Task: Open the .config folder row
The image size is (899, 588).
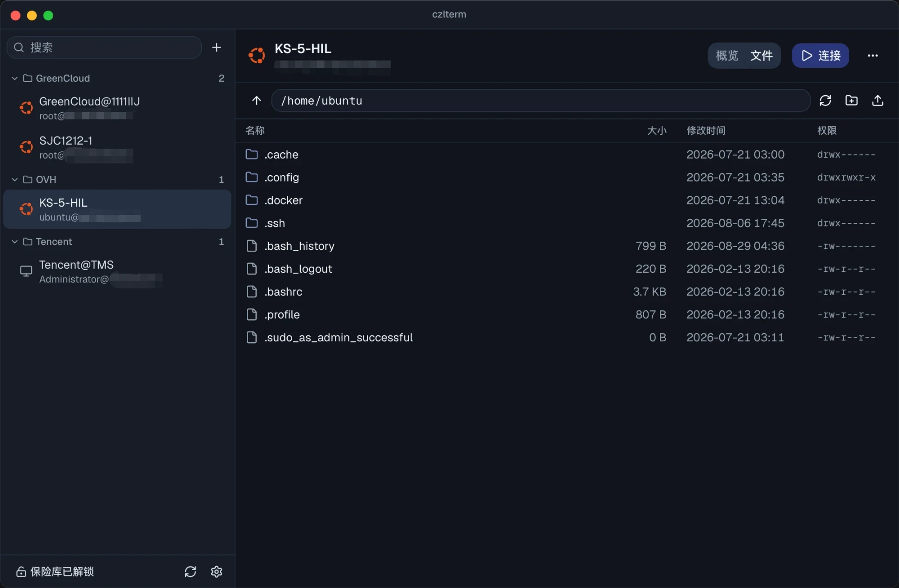Action: (x=567, y=177)
